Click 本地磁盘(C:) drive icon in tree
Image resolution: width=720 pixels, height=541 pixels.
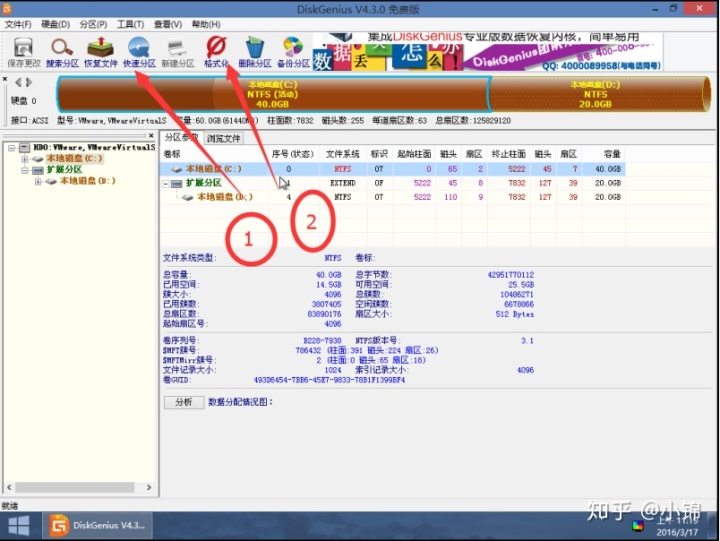tap(38, 158)
